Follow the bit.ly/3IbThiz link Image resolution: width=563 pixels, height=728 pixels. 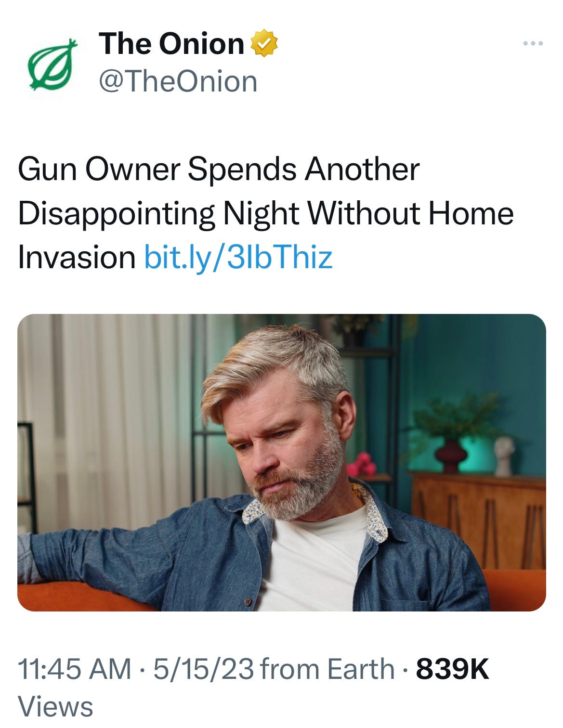238,258
